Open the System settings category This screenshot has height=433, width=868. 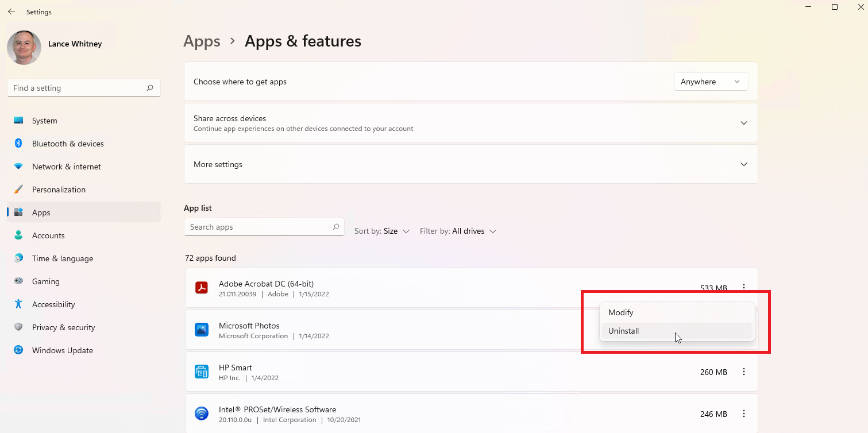click(84, 121)
